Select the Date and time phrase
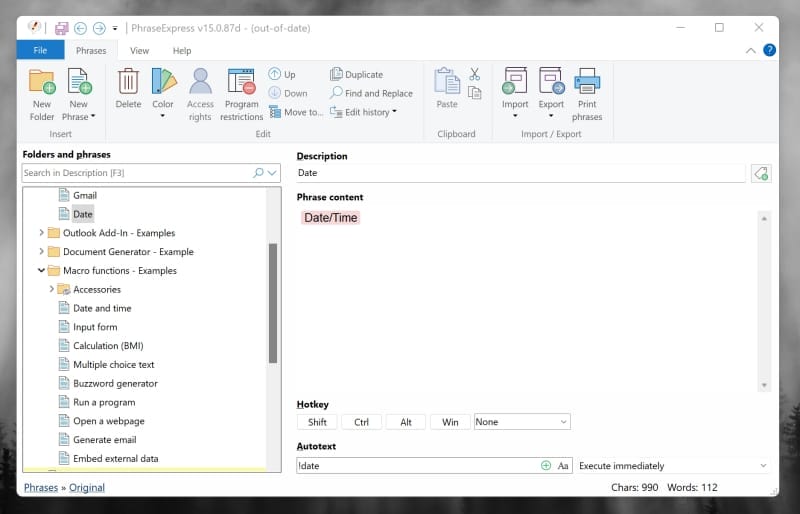800x514 pixels. 102,308
